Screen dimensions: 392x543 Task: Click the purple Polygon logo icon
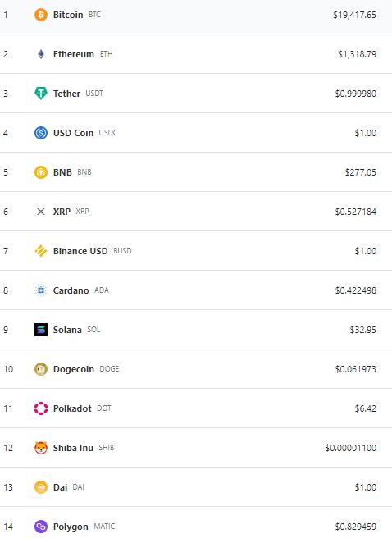(41, 527)
